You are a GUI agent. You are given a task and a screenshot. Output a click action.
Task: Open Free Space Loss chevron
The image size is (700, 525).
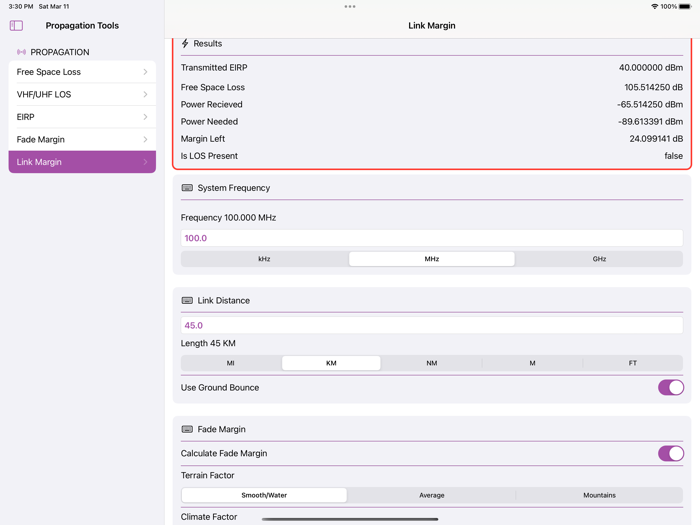pyautogui.click(x=145, y=72)
